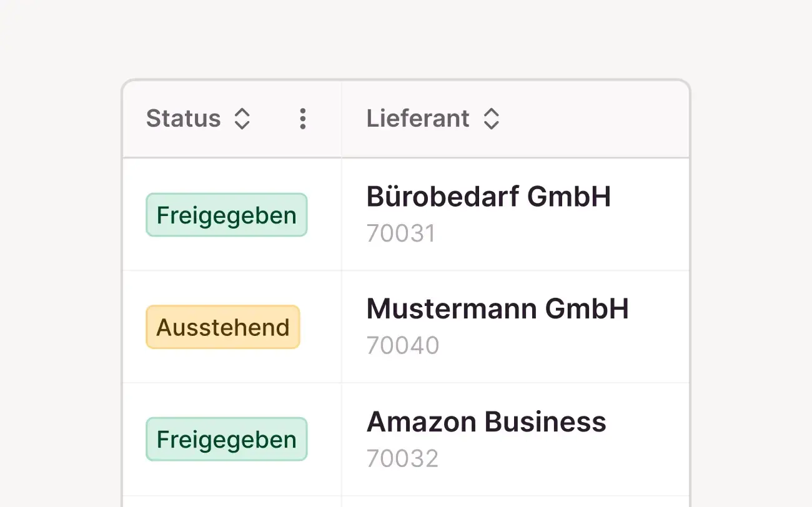812x507 pixels.
Task: Click the sort arrows next to Status
Action: [x=242, y=119]
